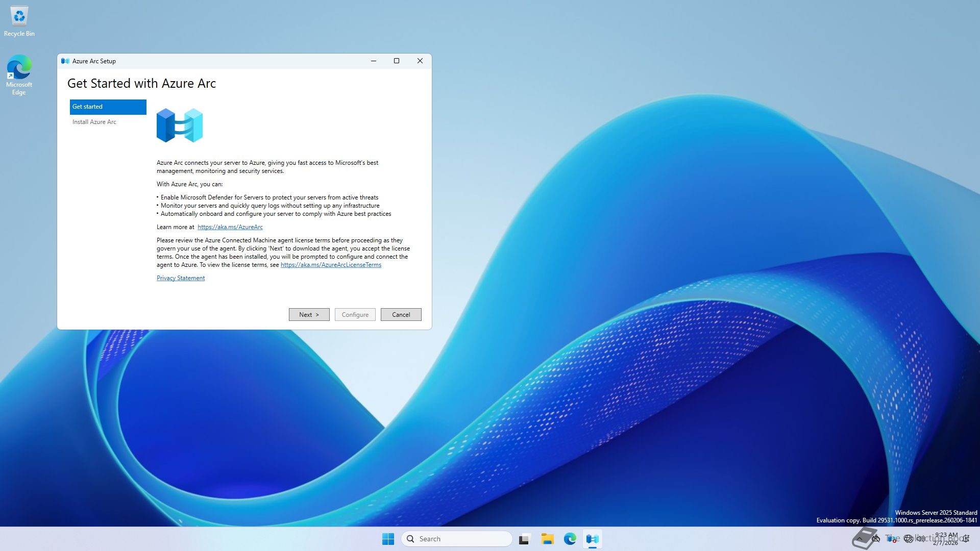Open the volume speaker tray icon
Screen dimensions: 980x551
[921, 539]
